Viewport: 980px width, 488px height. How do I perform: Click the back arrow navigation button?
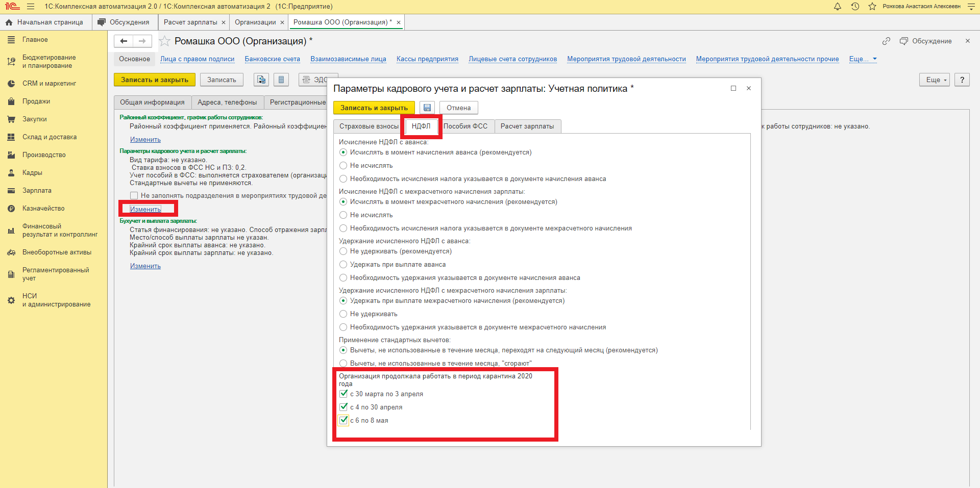124,41
